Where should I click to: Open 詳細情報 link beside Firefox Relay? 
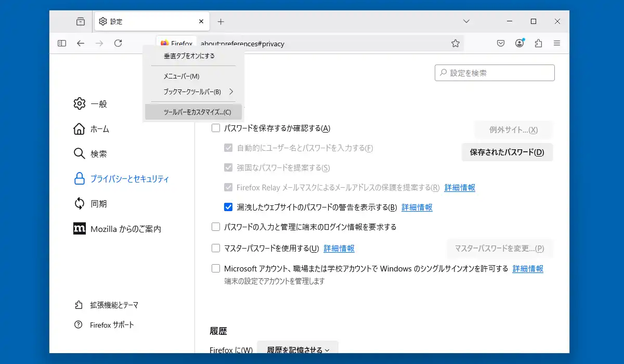click(x=460, y=187)
